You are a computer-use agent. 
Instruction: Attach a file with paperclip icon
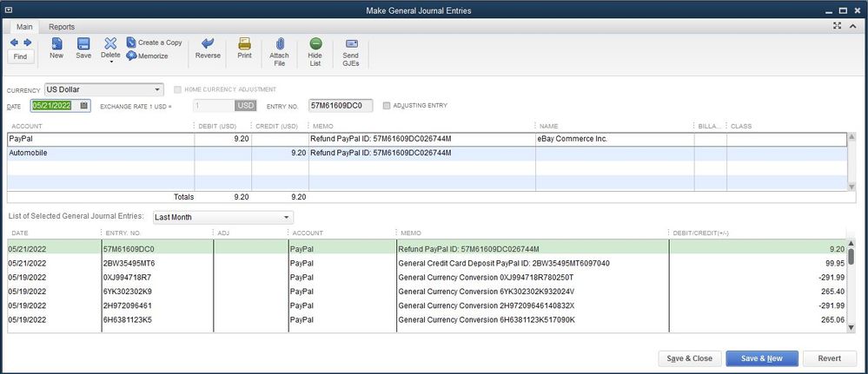pyautogui.click(x=279, y=47)
